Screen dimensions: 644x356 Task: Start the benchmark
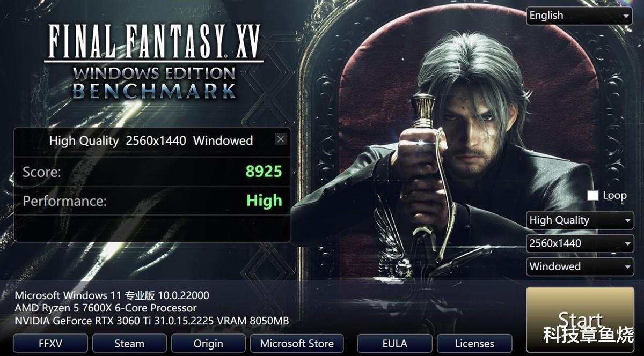580,319
